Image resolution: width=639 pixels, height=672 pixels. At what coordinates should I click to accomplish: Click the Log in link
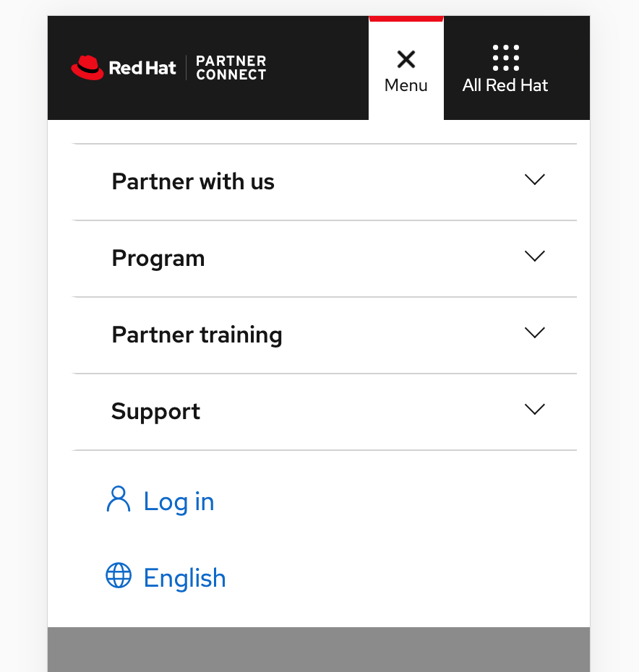click(179, 501)
